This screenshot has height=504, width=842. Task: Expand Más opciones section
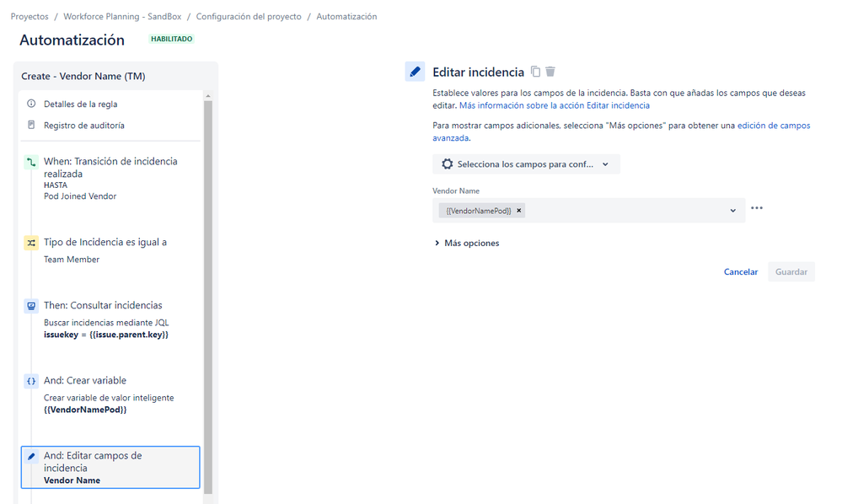click(467, 243)
